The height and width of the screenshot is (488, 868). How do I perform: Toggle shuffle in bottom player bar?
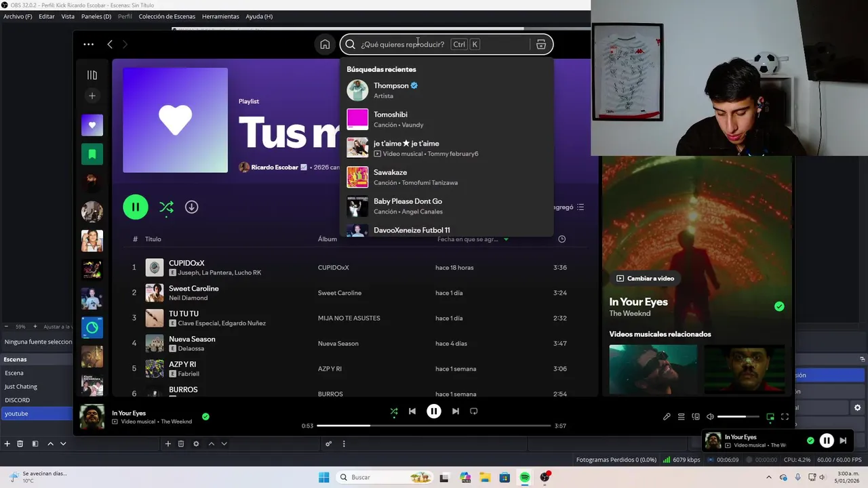tap(394, 411)
